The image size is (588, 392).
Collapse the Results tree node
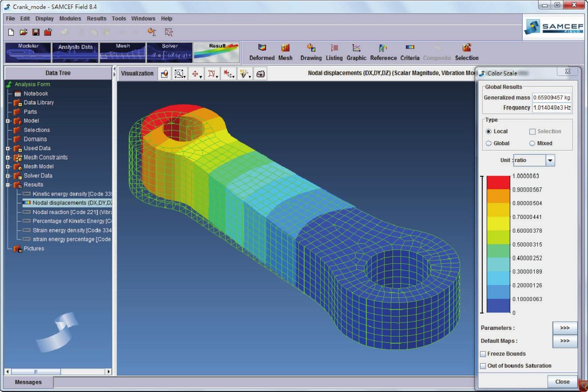(x=8, y=185)
